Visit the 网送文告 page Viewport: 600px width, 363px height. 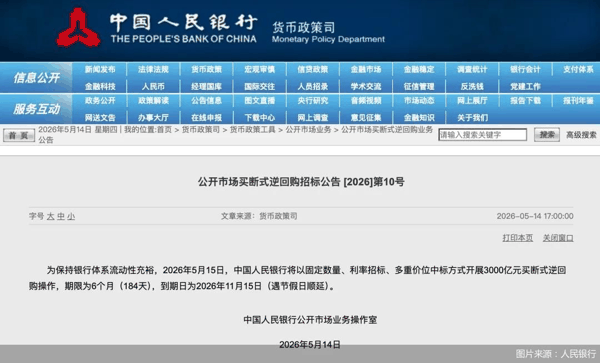point(100,117)
